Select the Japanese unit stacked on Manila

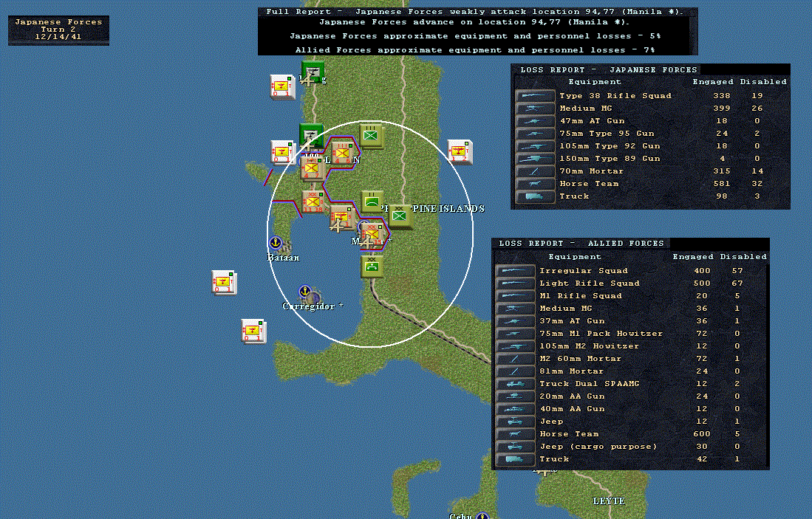point(372,235)
